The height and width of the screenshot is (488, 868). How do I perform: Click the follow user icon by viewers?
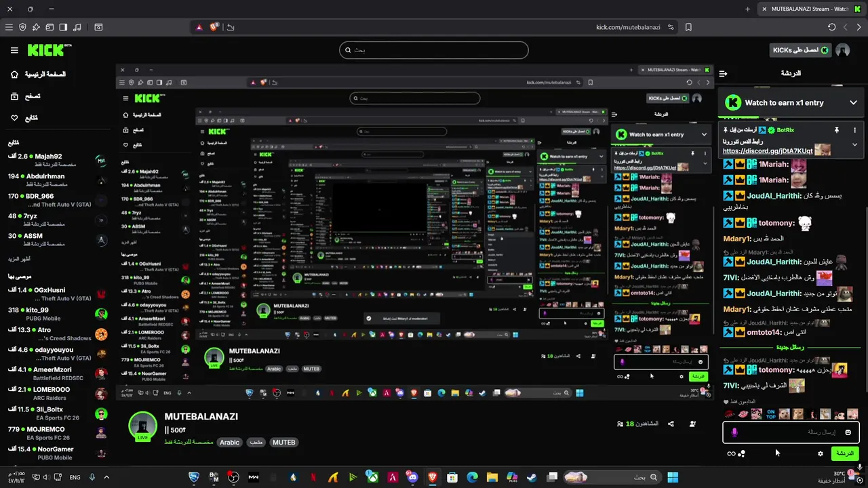(x=692, y=424)
